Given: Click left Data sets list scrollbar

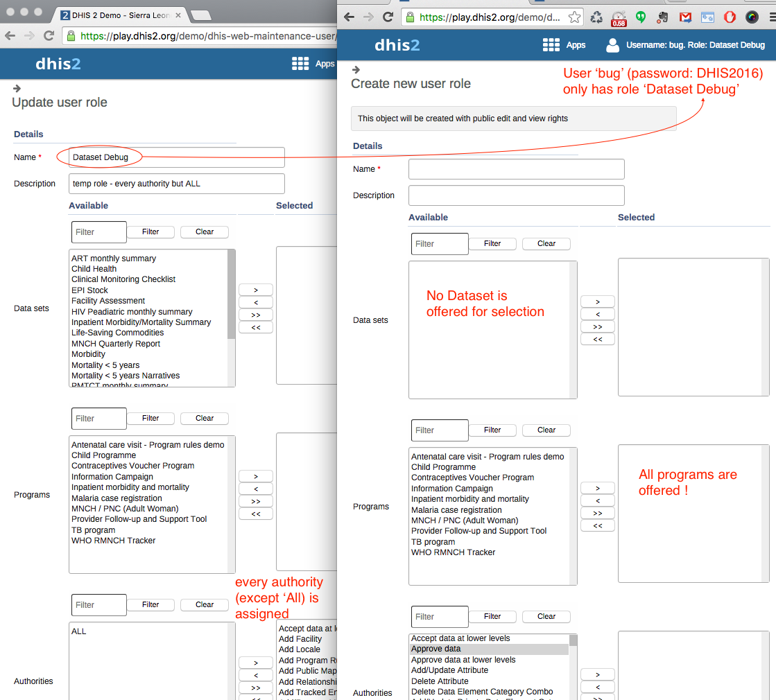Looking at the screenshot, I should point(231,295).
